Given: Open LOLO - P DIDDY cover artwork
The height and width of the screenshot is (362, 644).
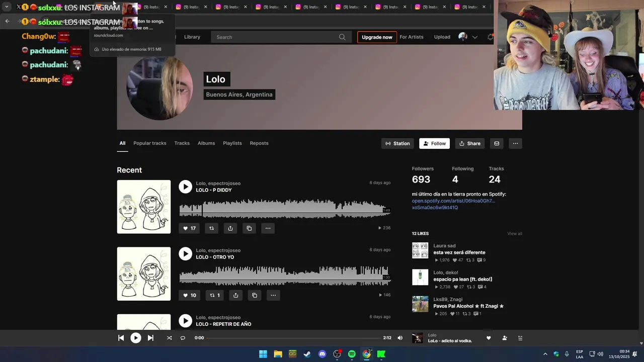Looking at the screenshot, I should 144,207.
